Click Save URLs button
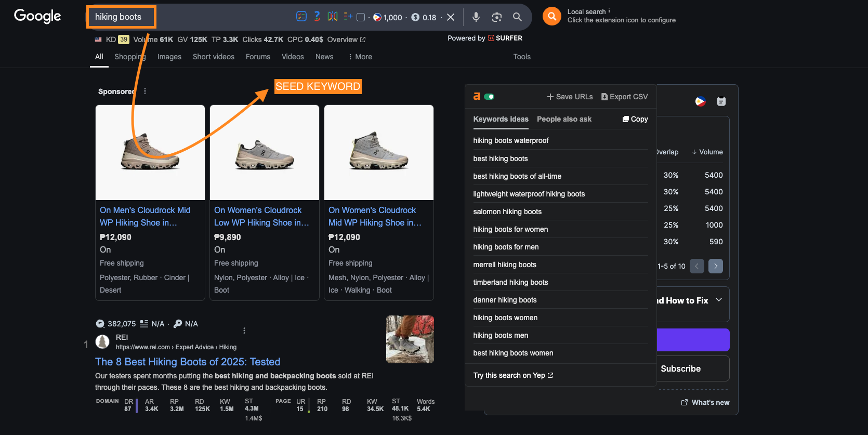Image resolution: width=868 pixels, height=435 pixels. click(570, 97)
